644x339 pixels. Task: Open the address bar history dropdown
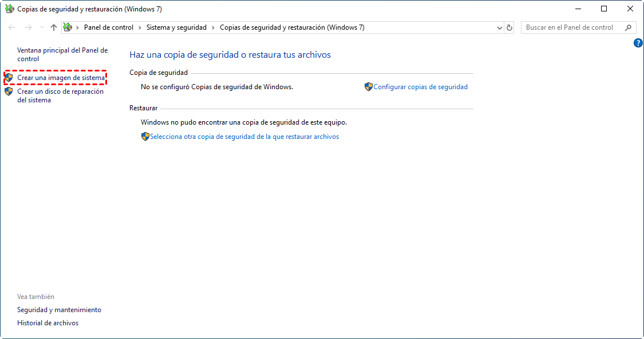(499, 28)
